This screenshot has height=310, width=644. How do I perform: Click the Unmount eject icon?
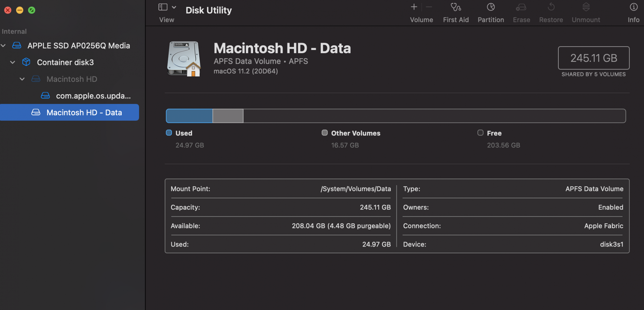click(586, 7)
